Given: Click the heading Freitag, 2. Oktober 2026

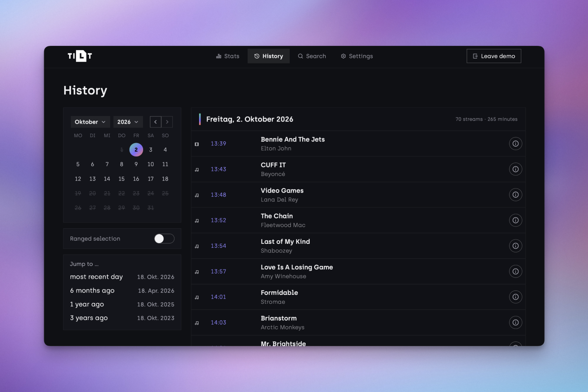Looking at the screenshot, I should tap(250, 119).
